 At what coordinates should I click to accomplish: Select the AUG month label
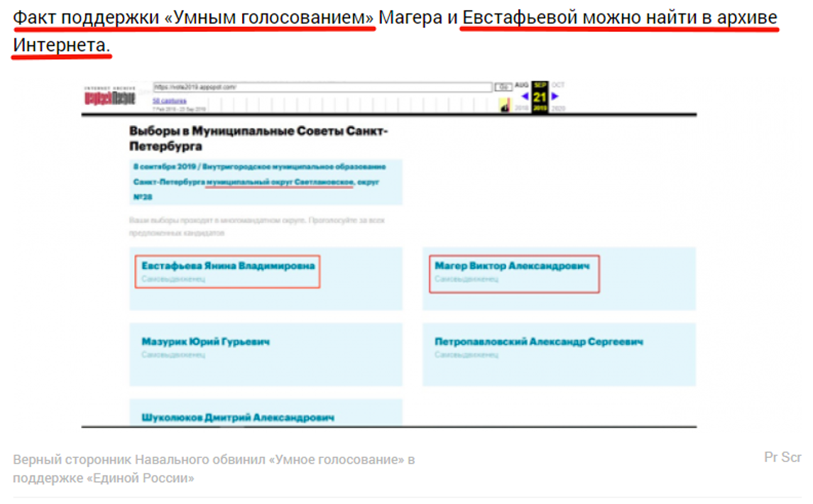(x=522, y=85)
